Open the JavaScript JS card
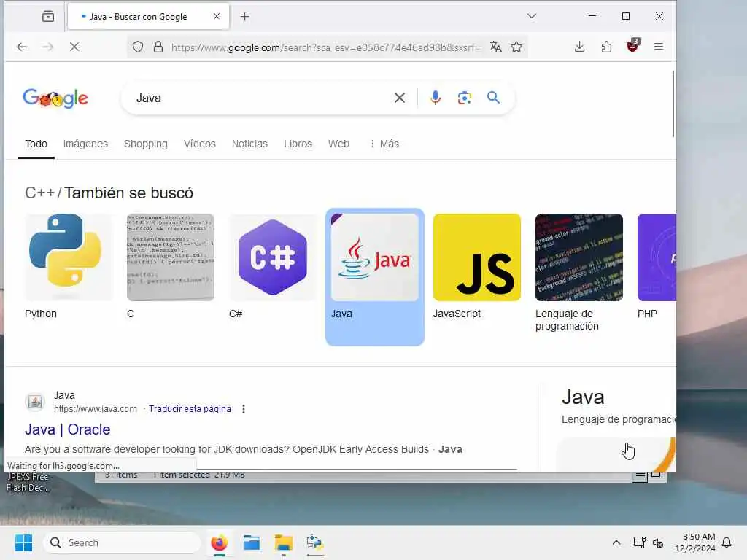 click(x=477, y=267)
